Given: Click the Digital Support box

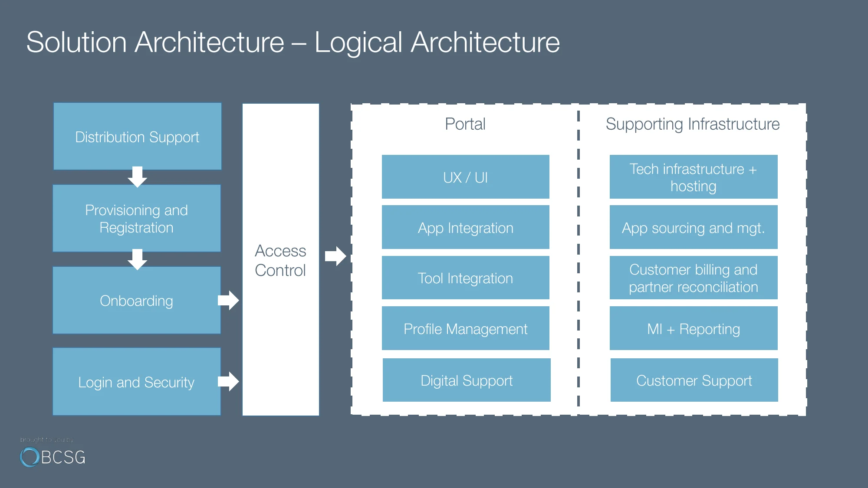Looking at the screenshot, I should (466, 380).
